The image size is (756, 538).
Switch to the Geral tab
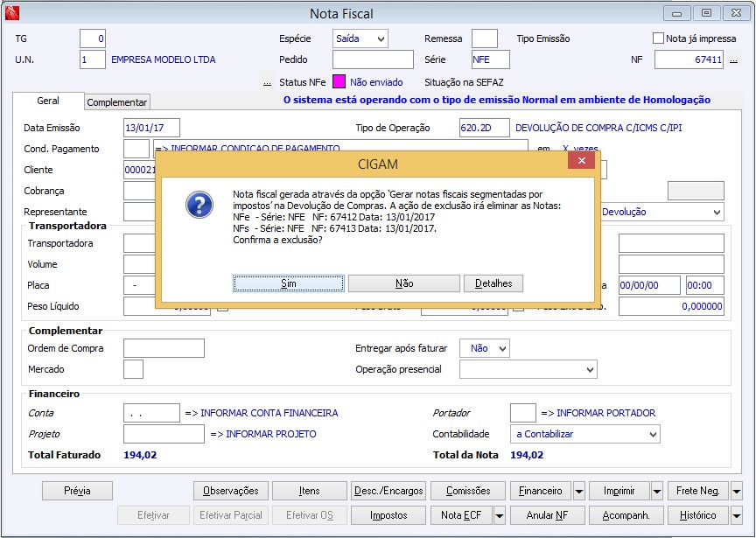coord(48,101)
